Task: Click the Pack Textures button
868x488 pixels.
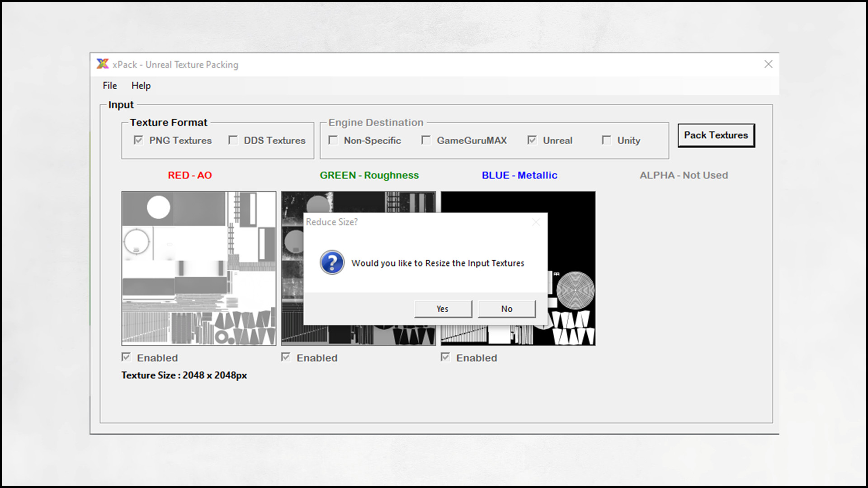Action: 716,135
